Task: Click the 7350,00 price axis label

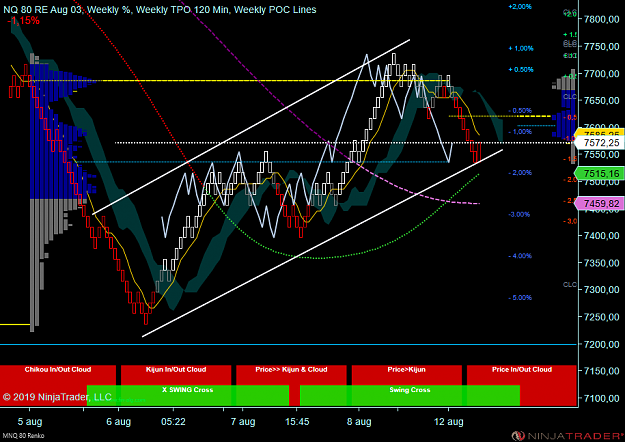Action: click(x=601, y=263)
